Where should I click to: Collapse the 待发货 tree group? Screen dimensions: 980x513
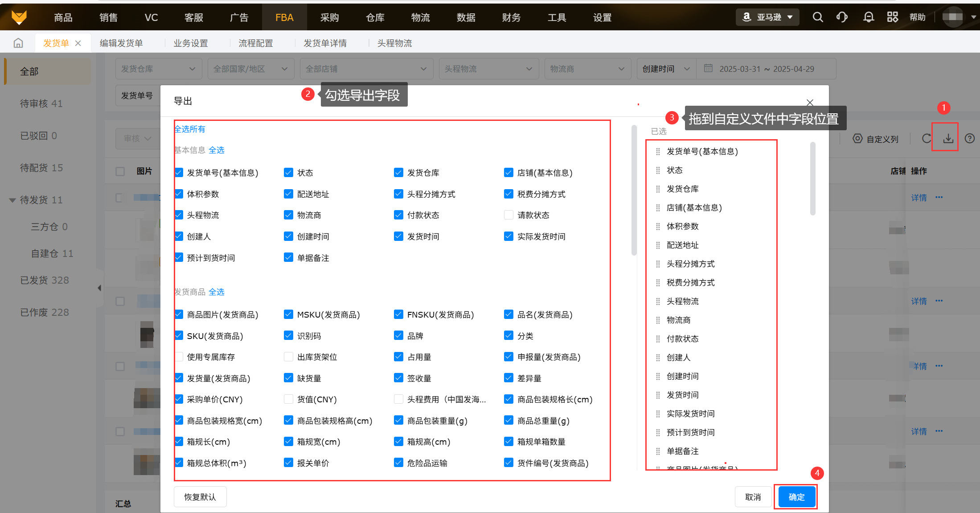12,200
